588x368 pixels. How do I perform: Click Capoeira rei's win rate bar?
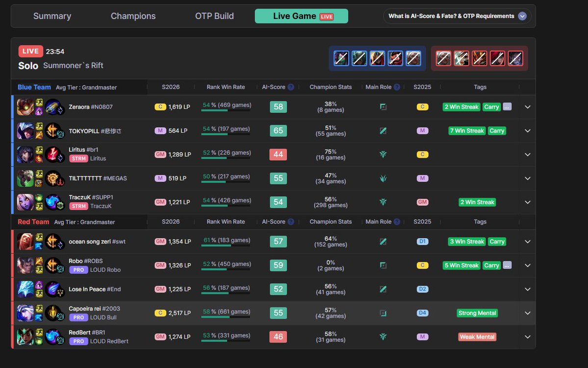coord(226,317)
